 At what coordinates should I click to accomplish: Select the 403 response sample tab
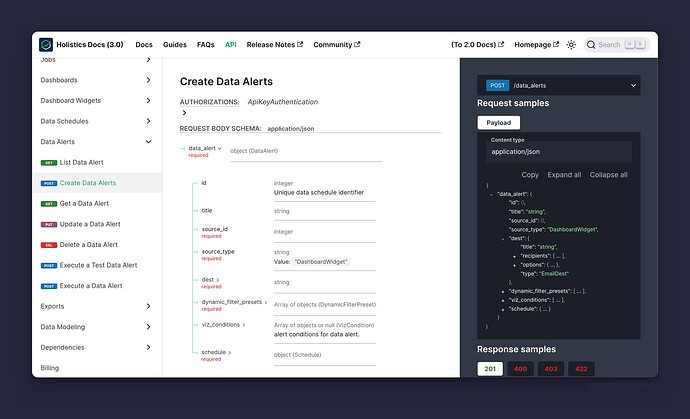(x=551, y=369)
